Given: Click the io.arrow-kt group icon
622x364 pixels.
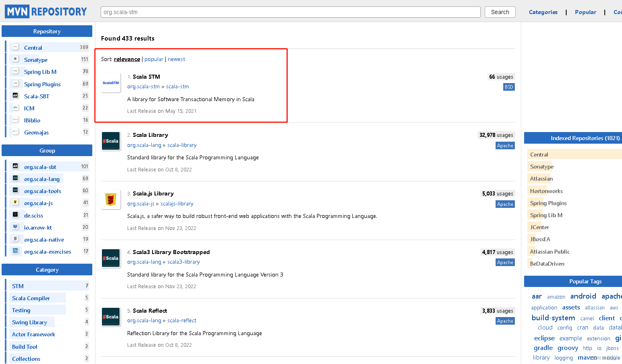Looking at the screenshot, I should (x=15, y=227).
